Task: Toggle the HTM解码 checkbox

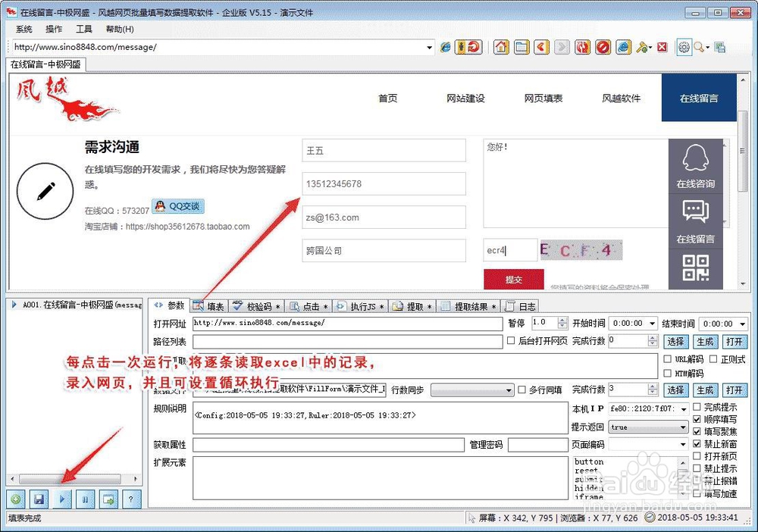Action: coord(667,373)
